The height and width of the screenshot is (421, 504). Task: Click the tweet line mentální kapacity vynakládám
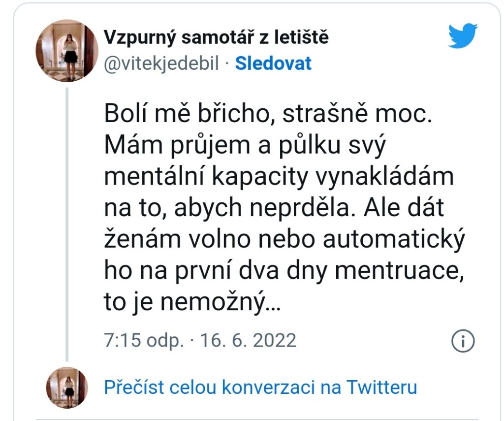[279, 177]
